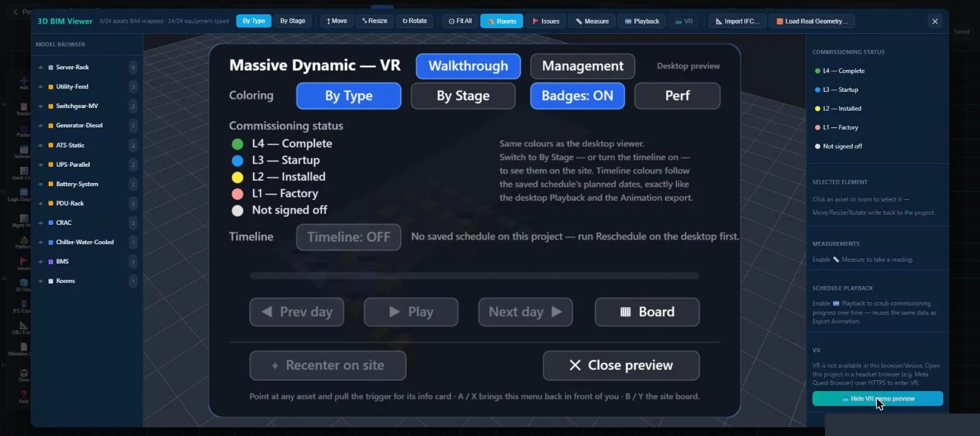Select By Type coloring in VR menu
This screenshot has height=436, width=980.
pyautogui.click(x=349, y=96)
